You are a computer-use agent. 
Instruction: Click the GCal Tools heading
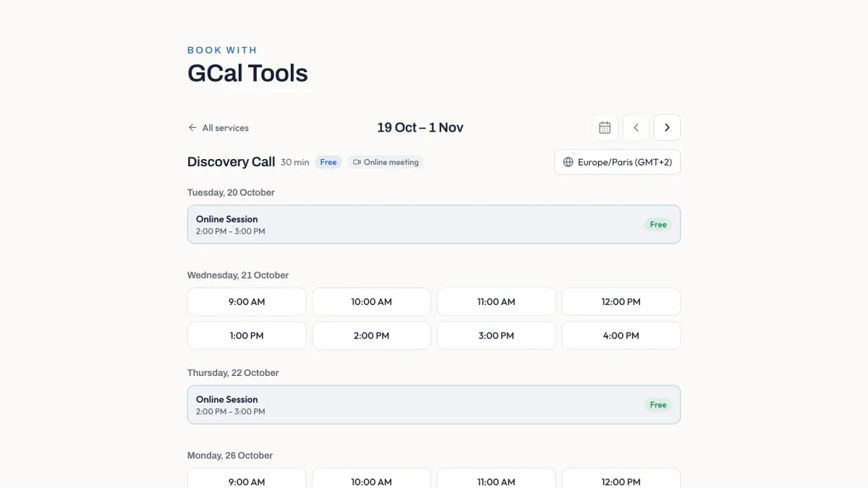tap(247, 73)
